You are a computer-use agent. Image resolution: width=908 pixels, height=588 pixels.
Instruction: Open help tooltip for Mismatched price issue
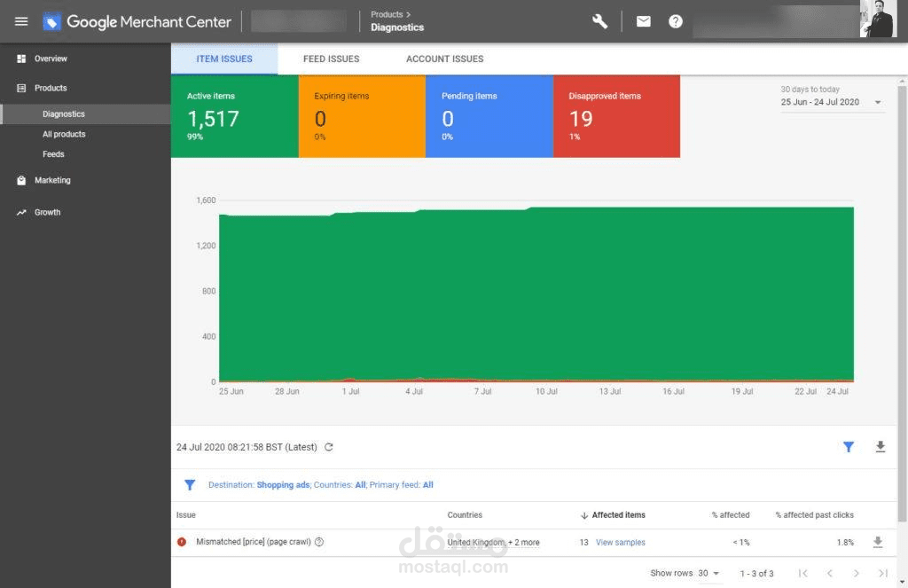point(319,542)
